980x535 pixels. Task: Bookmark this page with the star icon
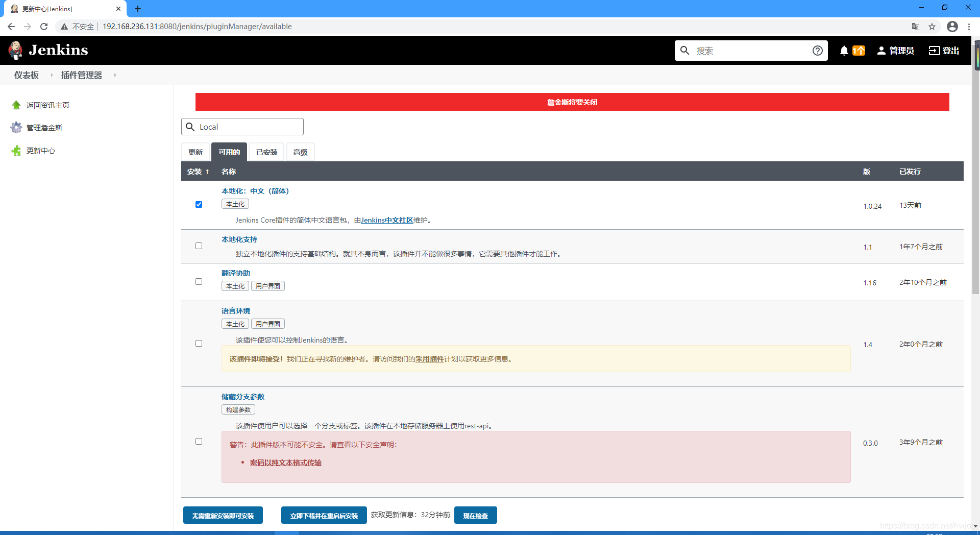tap(932, 27)
